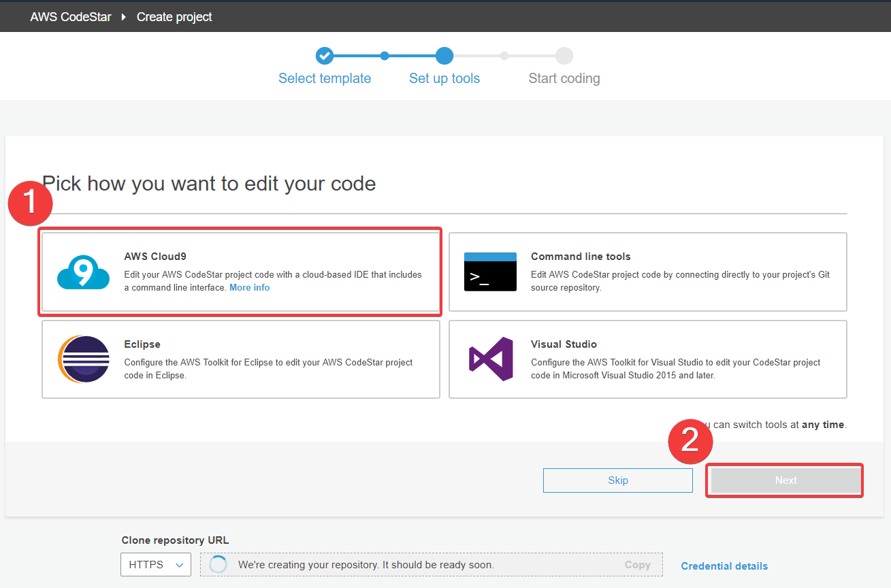
Task: Click the Select template step label
Action: click(325, 78)
